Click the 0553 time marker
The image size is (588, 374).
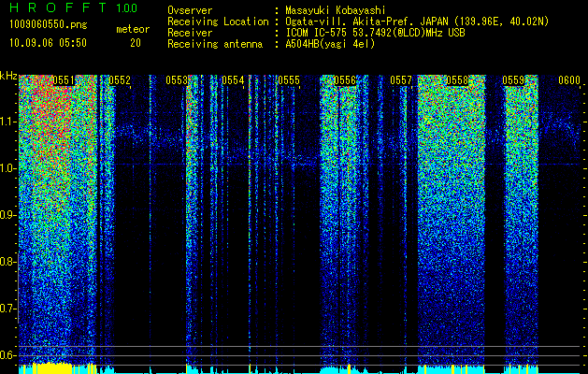point(177,80)
